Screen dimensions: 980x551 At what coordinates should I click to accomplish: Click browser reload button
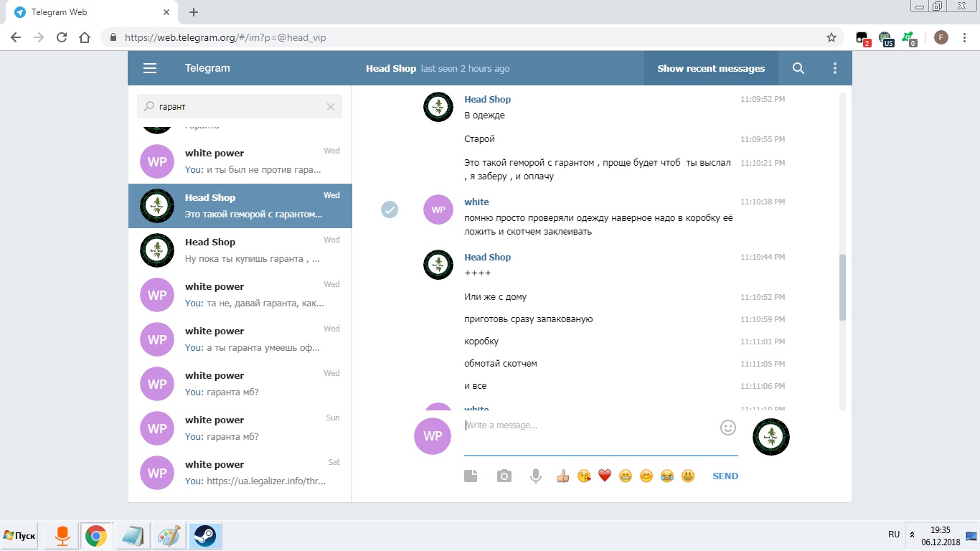[x=62, y=37]
